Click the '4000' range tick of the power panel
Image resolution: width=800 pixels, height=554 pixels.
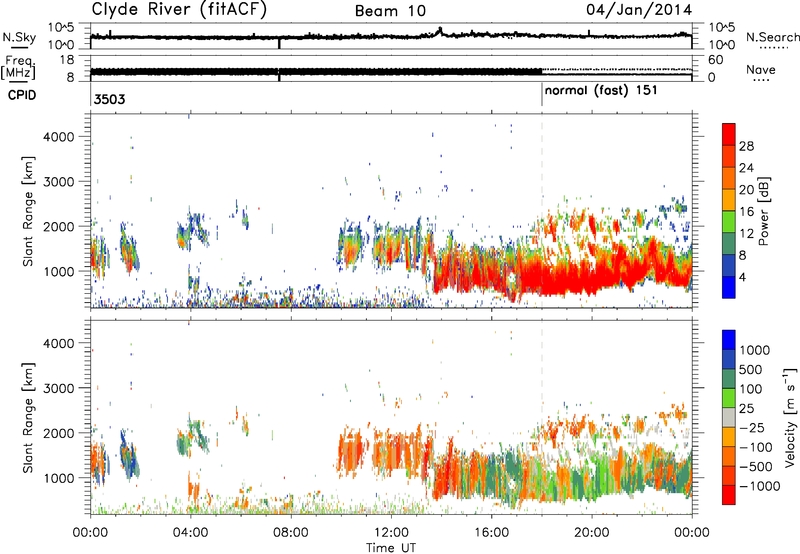(58, 137)
